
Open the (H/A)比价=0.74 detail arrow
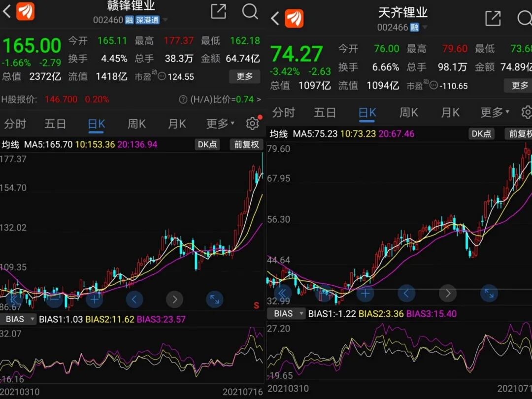(259, 100)
